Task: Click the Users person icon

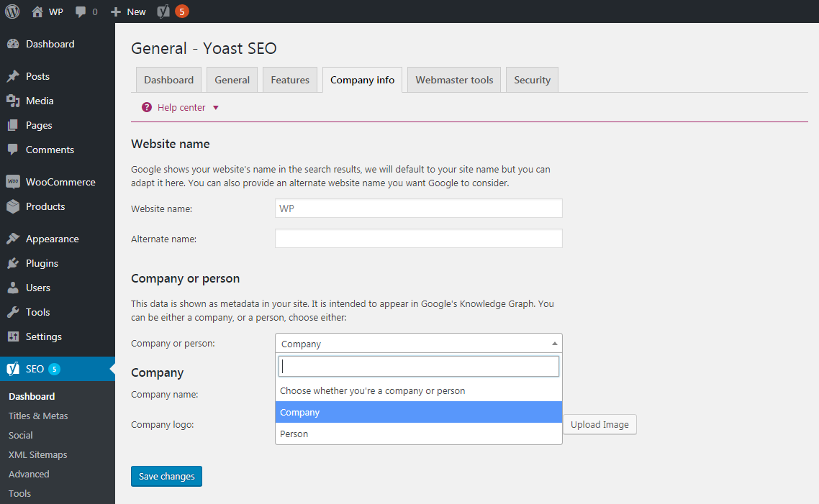Action: click(13, 288)
